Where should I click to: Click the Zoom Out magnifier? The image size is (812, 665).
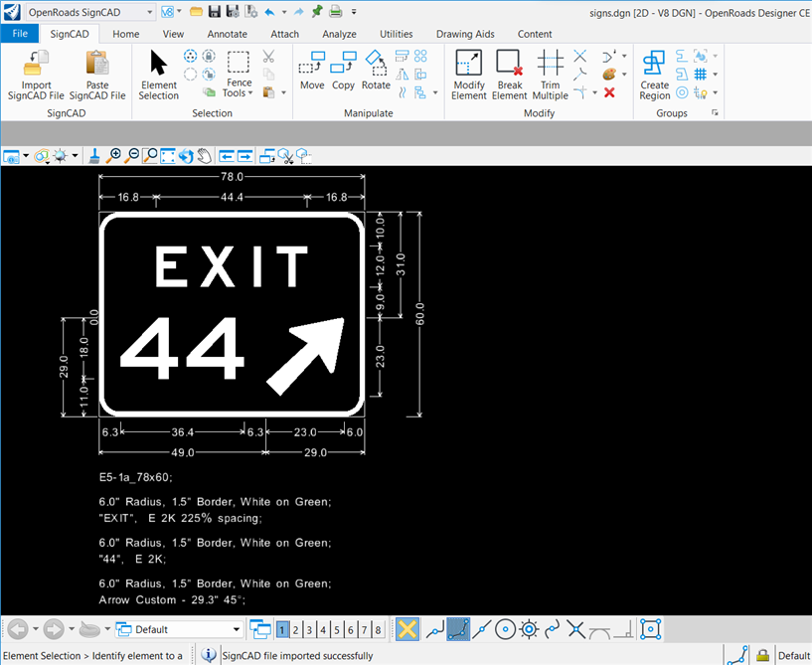pos(131,155)
